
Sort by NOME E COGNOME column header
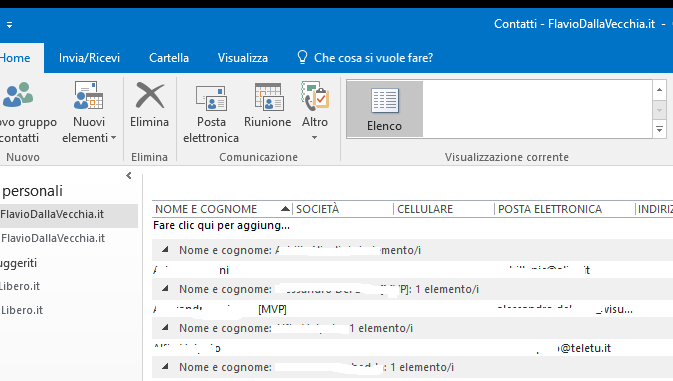point(222,209)
